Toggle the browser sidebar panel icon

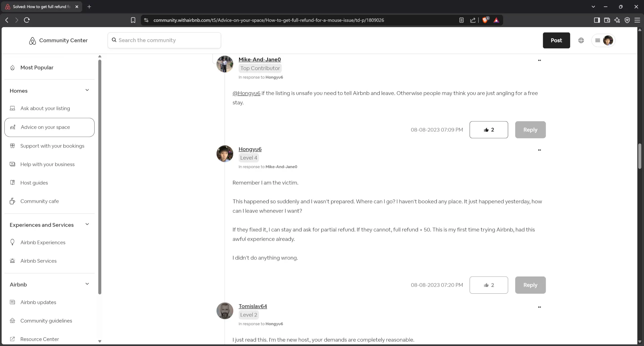point(597,20)
